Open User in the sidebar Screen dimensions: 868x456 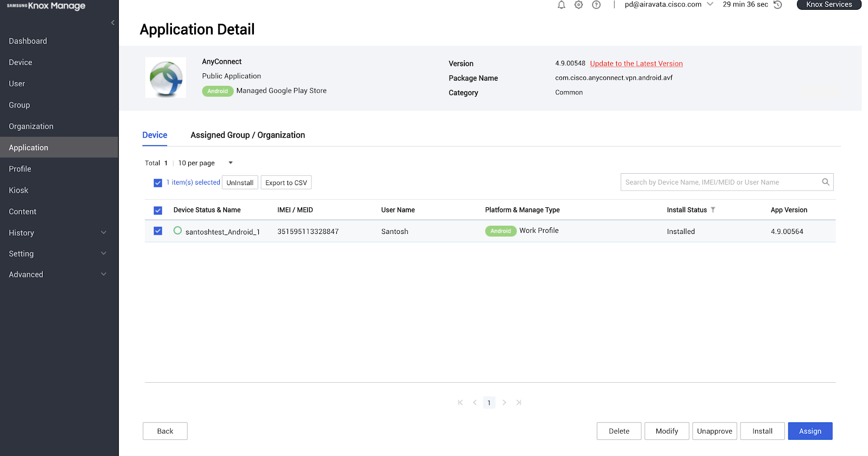click(59, 84)
